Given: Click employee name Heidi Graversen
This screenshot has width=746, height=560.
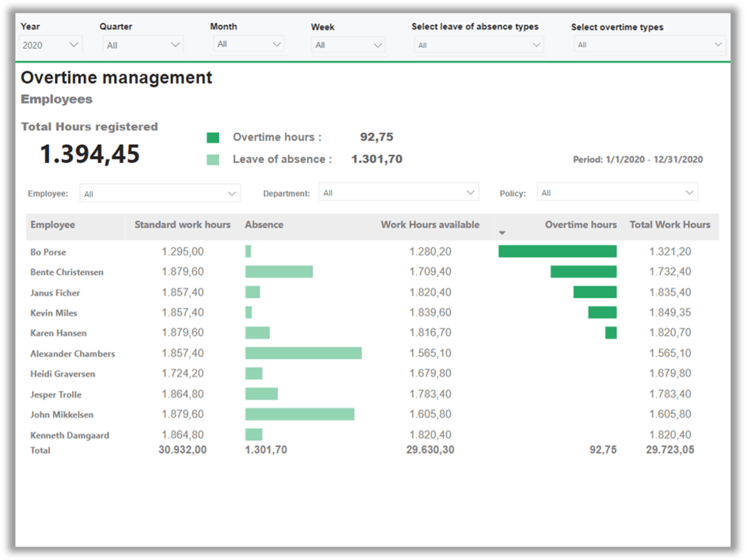Looking at the screenshot, I should (x=62, y=374).
